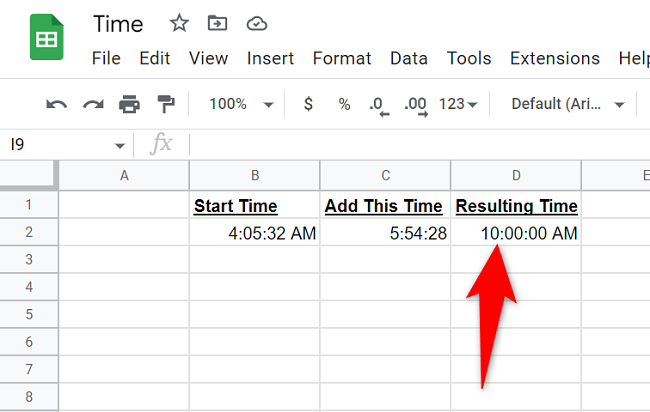Open the Default (Arial) font dropdown

point(568,104)
